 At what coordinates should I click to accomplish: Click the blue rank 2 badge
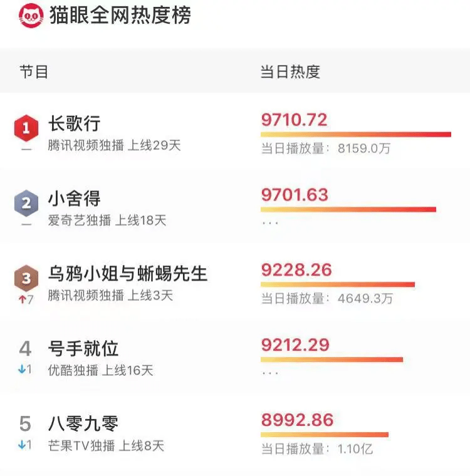tap(26, 203)
